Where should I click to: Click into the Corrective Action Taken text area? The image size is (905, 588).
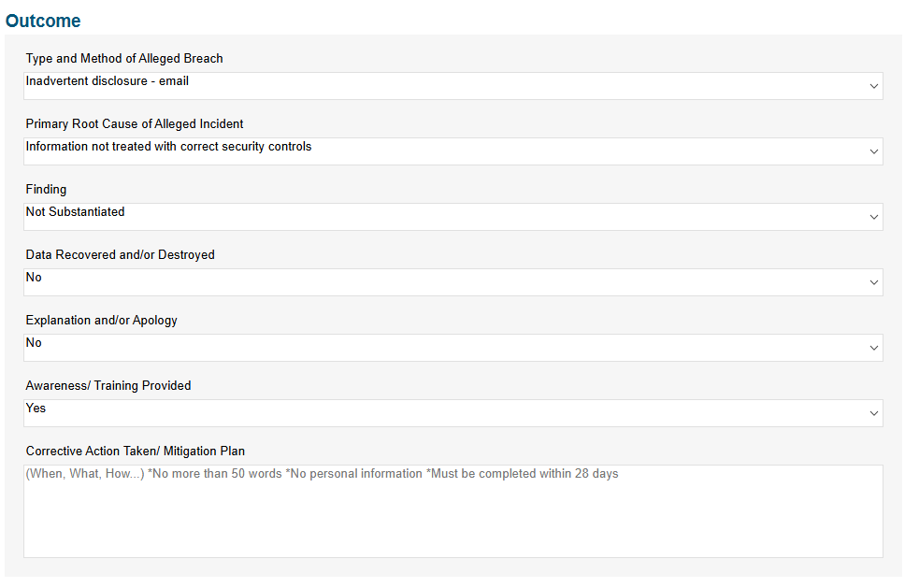coord(453,511)
